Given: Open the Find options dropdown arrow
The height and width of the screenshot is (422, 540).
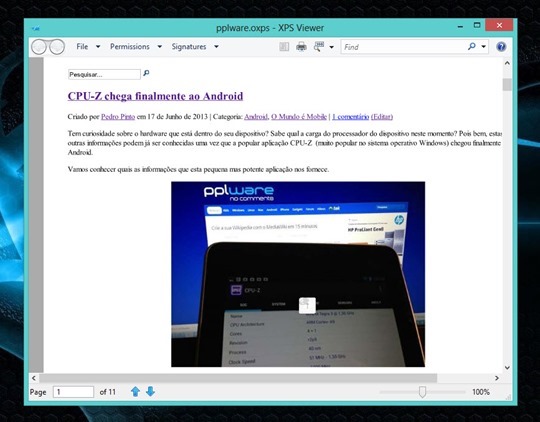Looking at the screenshot, I should [484, 47].
